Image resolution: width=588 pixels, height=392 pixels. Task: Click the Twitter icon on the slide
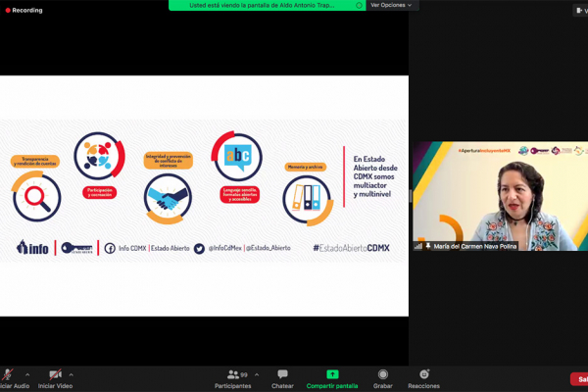click(x=199, y=248)
